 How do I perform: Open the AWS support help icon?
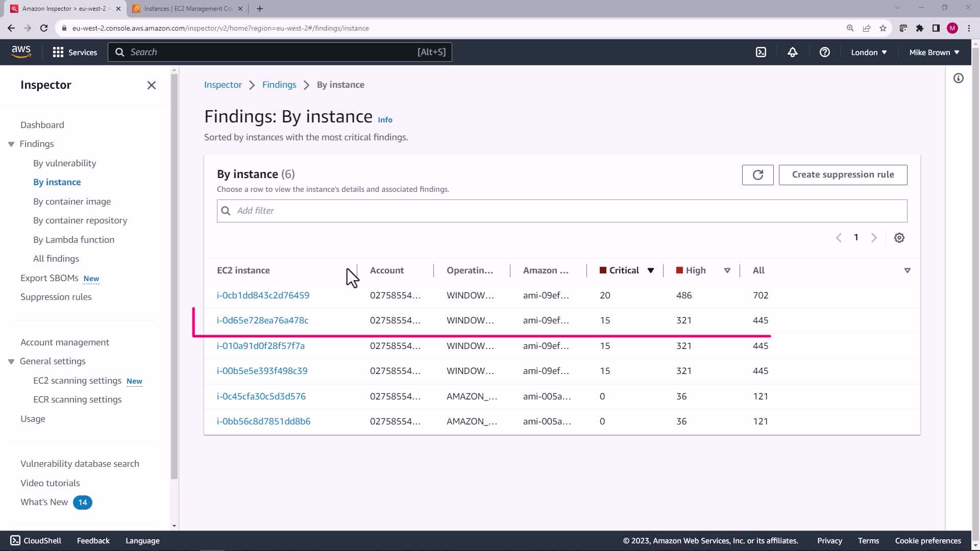824,52
